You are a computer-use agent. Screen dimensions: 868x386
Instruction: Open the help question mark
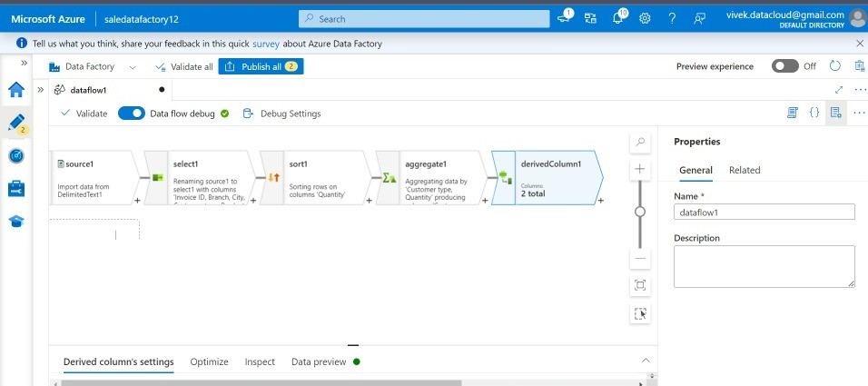[x=672, y=18]
